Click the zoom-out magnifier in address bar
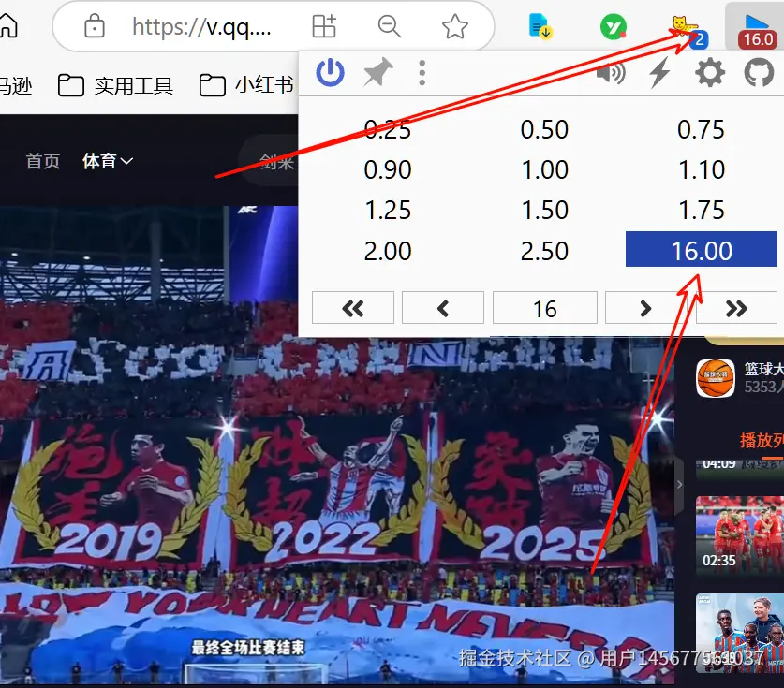The height and width of the screenshot is (688, 784). coord(390,26)
